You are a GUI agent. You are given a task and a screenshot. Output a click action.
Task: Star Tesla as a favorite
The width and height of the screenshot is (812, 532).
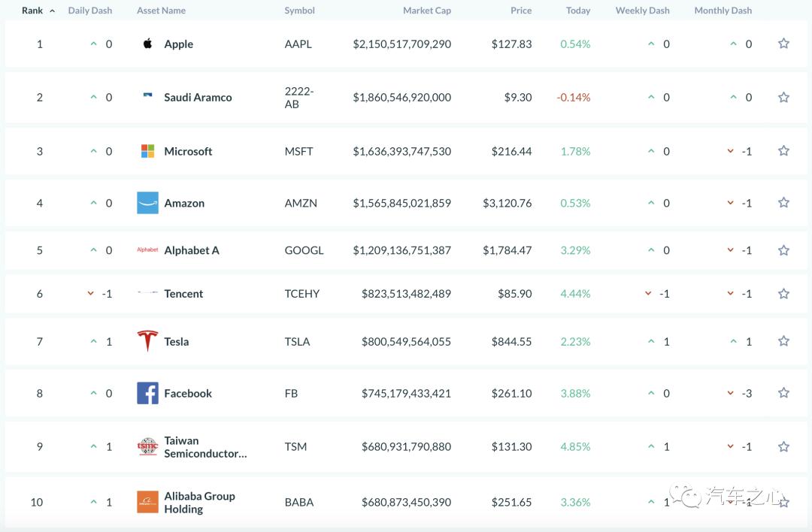click(783, 341)
